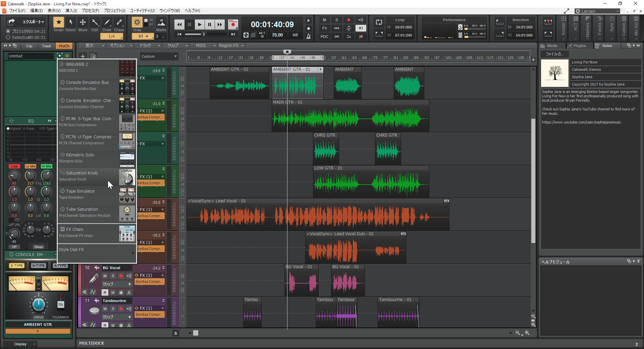Toggle the Snap grid button
The height and width of the screenshot is (349, 644).
coord(137,22)
